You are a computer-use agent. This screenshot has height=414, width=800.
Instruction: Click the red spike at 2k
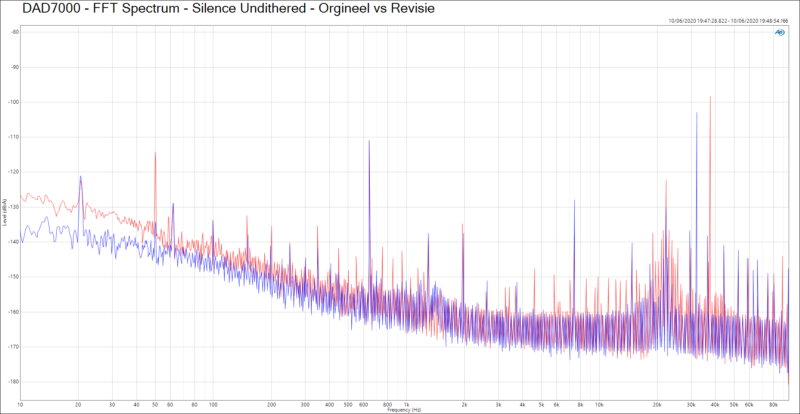tap(463, 225)
